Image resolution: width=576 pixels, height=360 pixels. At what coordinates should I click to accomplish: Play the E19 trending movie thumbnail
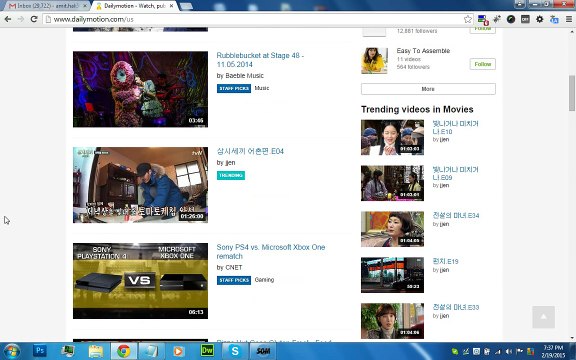point(392,275)
